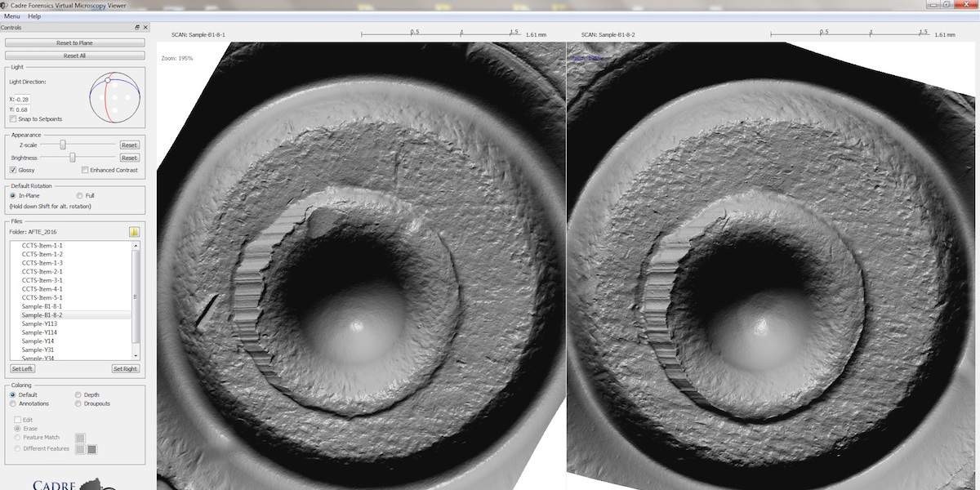
Task: Click the Set Left button
Action: (x=22, y=369)
